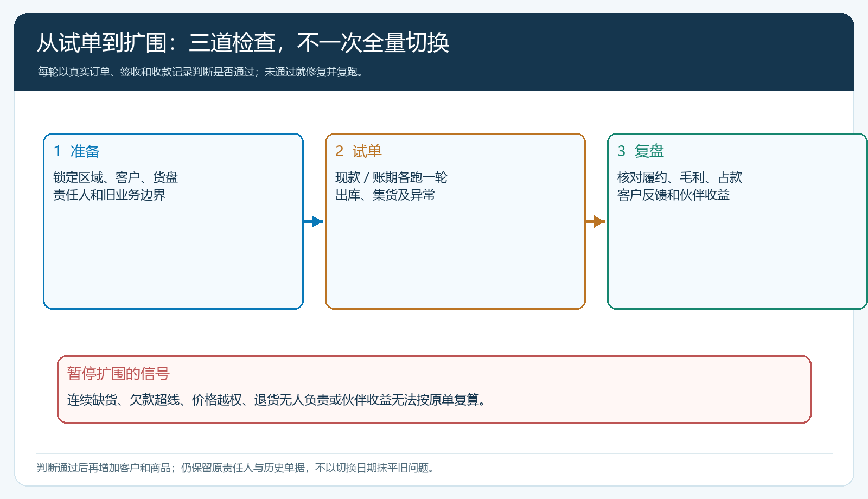This screenshot has width=868, height=499.
Task: Click the 3 复盘 heading
Action: click(x=641, y=151)
